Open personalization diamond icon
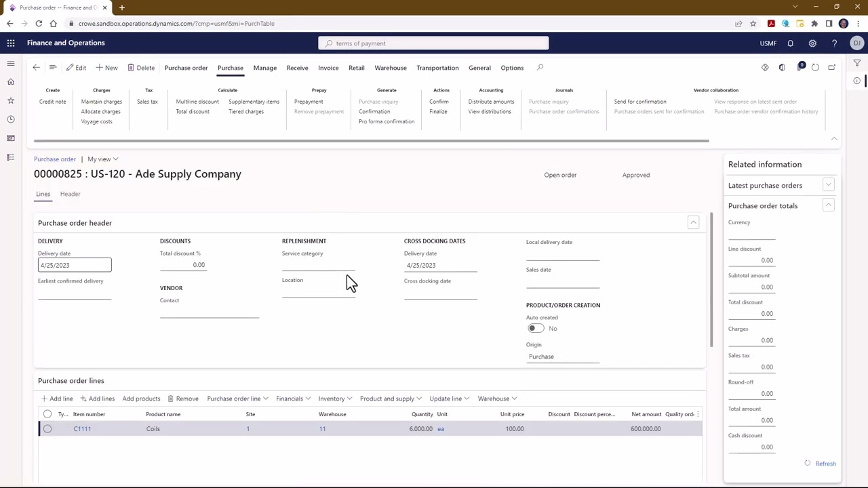868x488 pixels. pyautogui.click(x=765, y=68)
